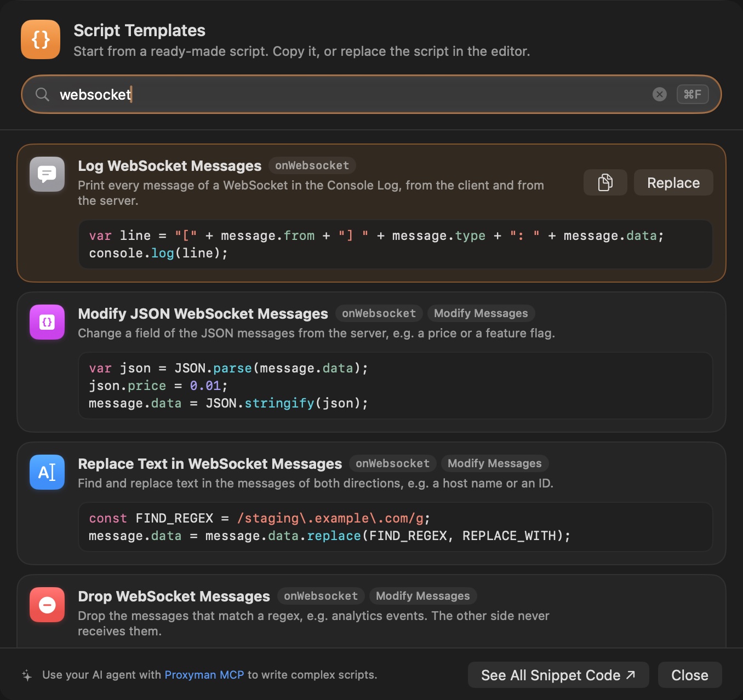
Task: Click the message.data.replace code line
Action: tap(329, 536)
